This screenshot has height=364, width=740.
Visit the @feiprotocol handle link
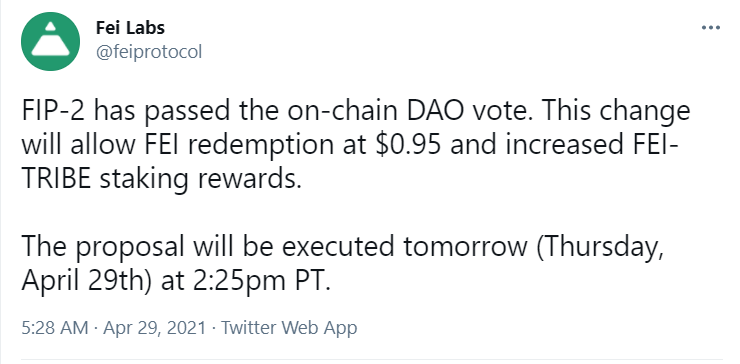point(149,51)
